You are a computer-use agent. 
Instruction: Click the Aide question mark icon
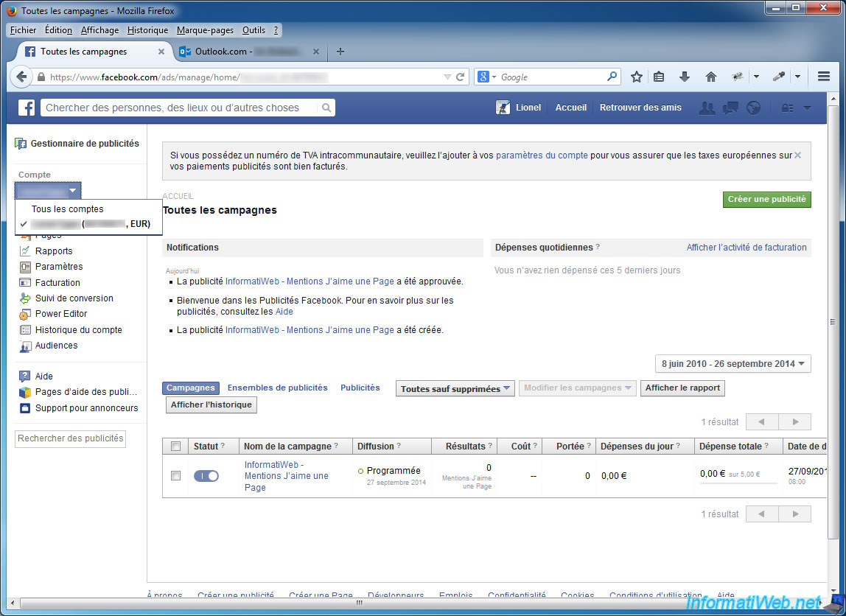[25, 376]
